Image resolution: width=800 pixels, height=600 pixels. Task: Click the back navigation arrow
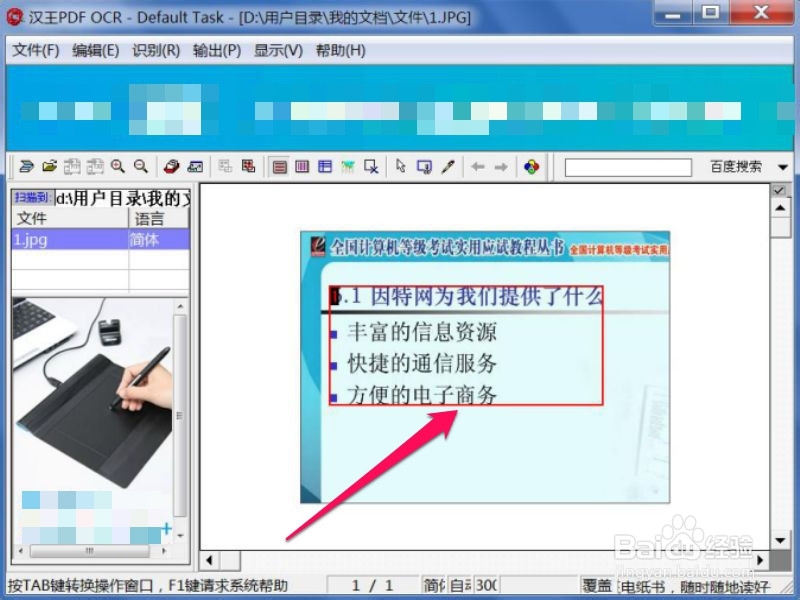pyautogui.click(x=478, y=166)
